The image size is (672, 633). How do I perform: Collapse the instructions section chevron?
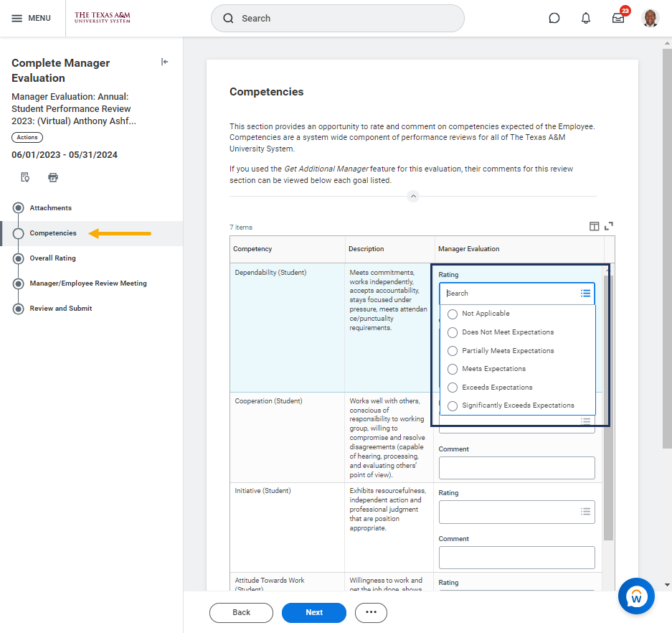[412, 196]
